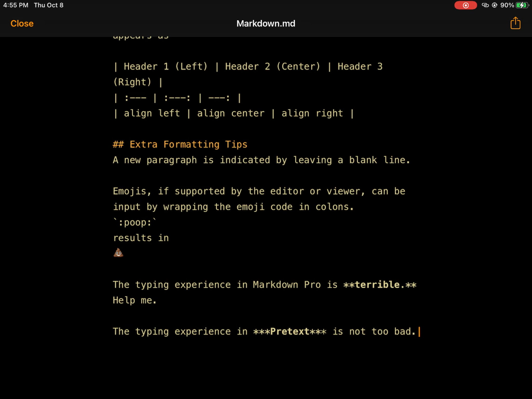Screen dimensions: 532x399
Task: Tap the Close button
Action: [x=22, y=24]
